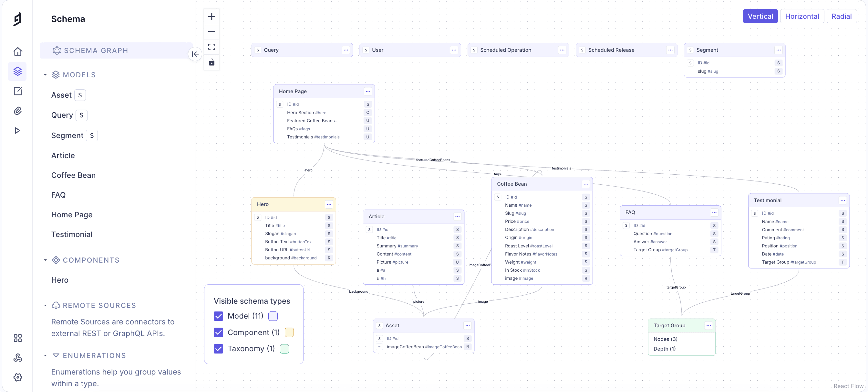Disable the Component visibility checkbox

[218, 332]
